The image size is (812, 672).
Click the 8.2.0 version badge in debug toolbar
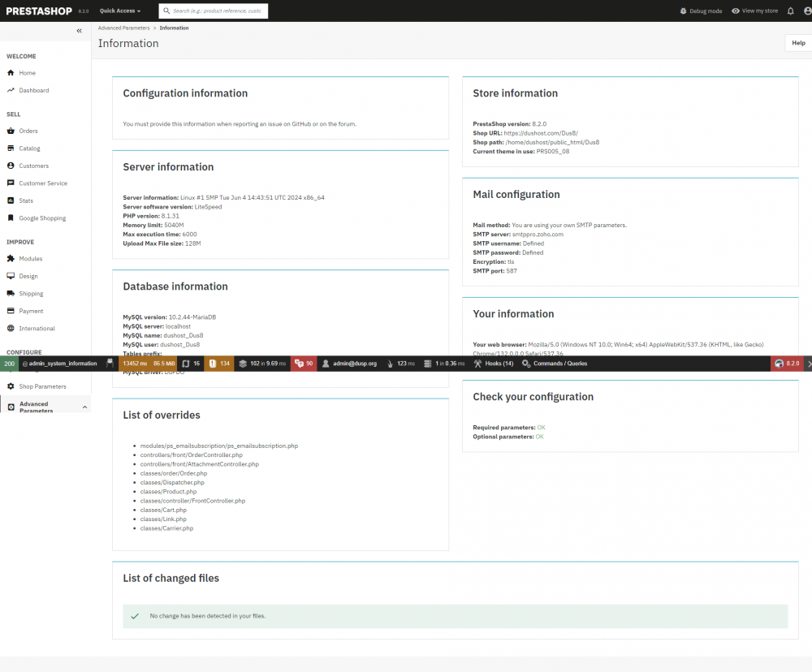coord(787,364)
